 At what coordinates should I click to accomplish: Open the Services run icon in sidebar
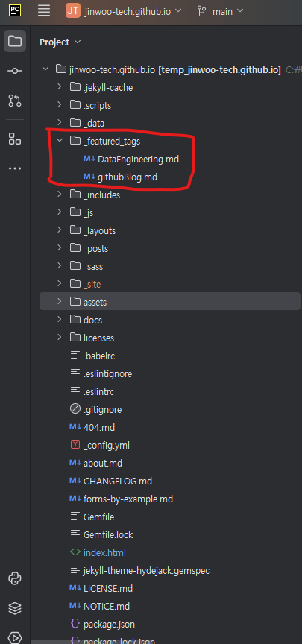pyautogui.click(x=15, y=637)
